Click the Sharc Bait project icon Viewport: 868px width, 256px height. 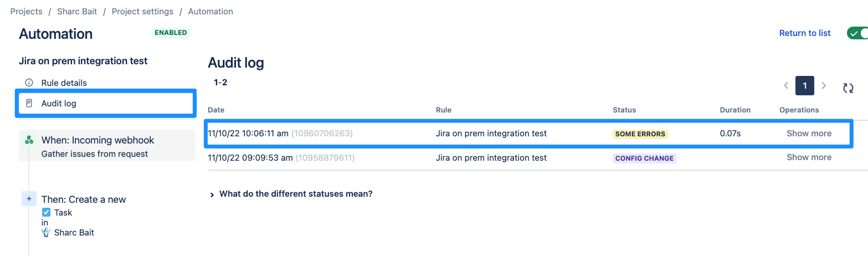[47, 233]
